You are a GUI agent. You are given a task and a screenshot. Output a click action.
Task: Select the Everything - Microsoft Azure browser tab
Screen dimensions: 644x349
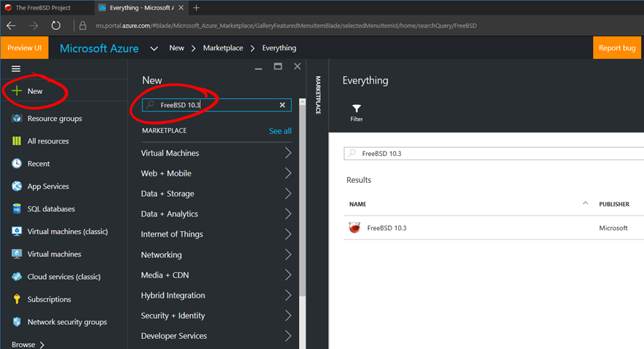point(142,8)
